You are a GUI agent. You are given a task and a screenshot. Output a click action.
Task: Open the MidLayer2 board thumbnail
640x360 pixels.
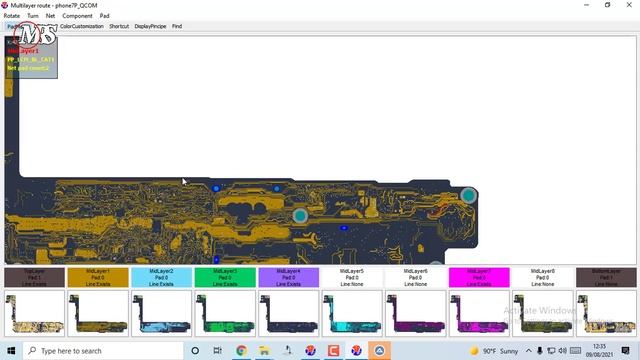coord(162,313)
